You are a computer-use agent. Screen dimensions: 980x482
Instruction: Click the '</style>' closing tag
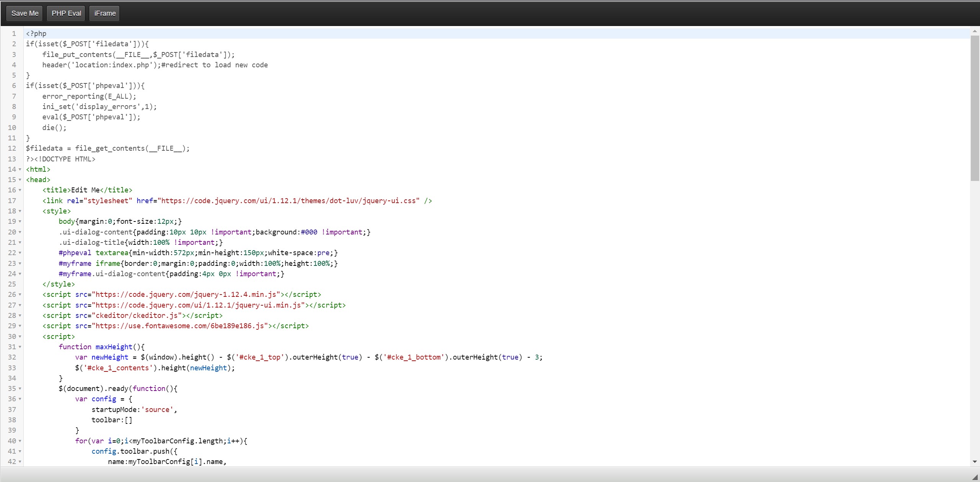59,284
